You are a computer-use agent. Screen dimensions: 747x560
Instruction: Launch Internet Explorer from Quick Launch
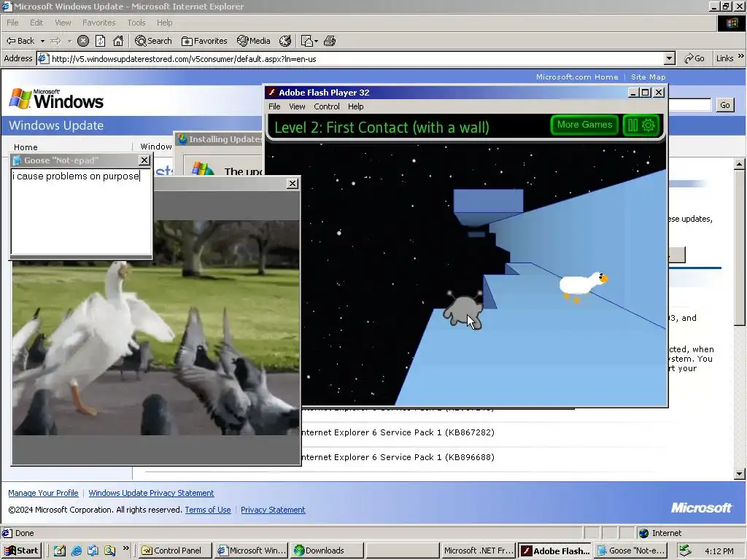(x=76, y=551)
